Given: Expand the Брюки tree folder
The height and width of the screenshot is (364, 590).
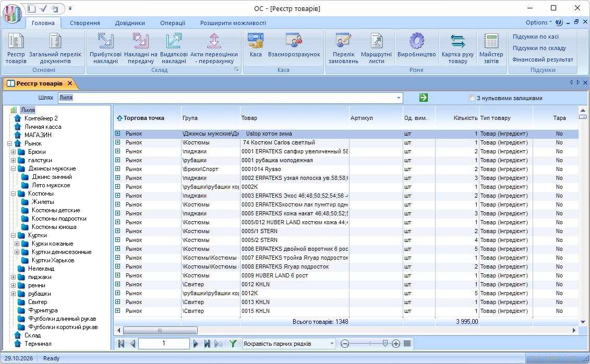Looking at the screenshot, I should coord(13,152).
